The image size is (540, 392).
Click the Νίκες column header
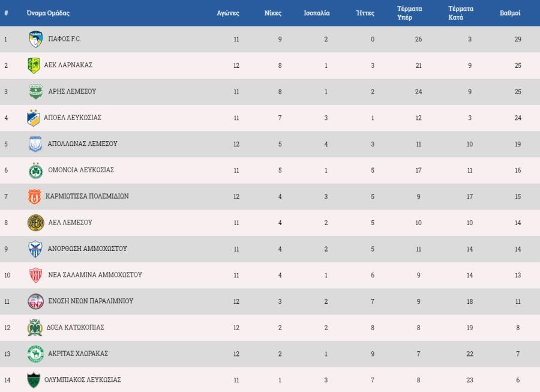click(273, 13)
